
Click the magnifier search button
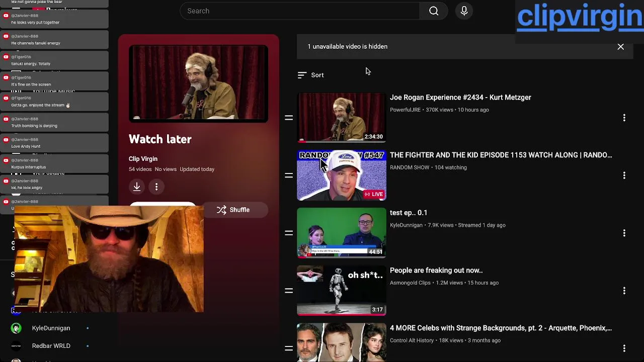tap(434, 11)
